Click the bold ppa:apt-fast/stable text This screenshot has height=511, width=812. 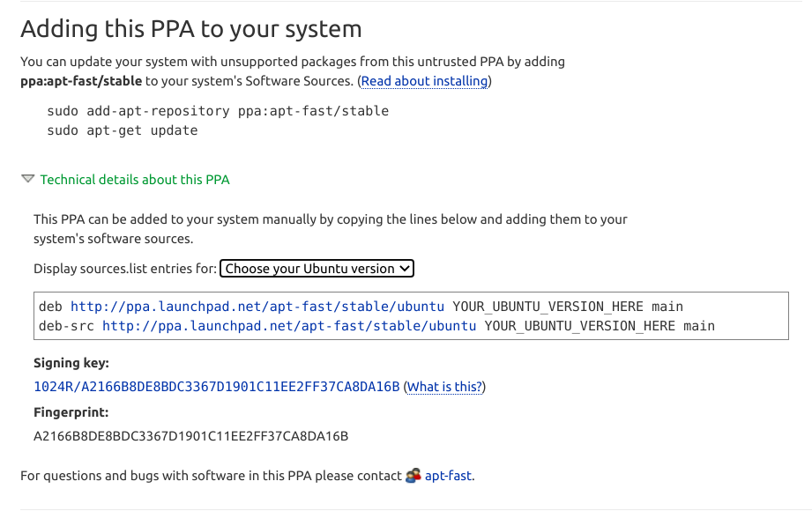81,81
